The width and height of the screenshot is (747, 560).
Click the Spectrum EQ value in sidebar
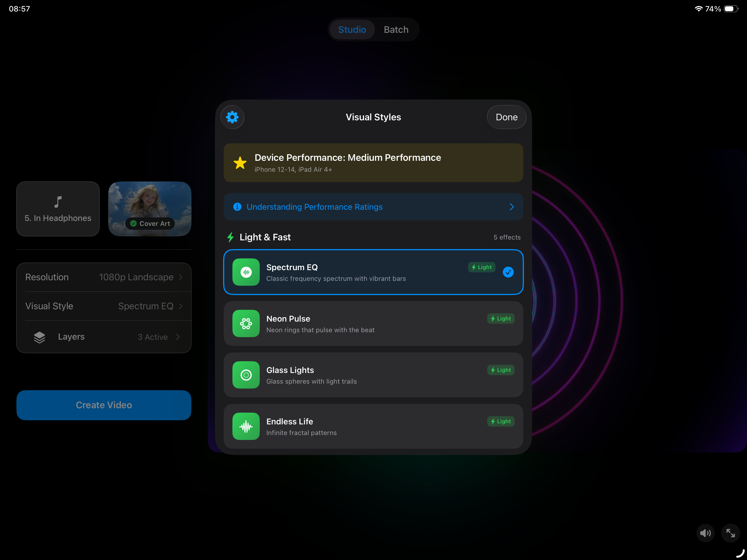(x=145, y=306)
